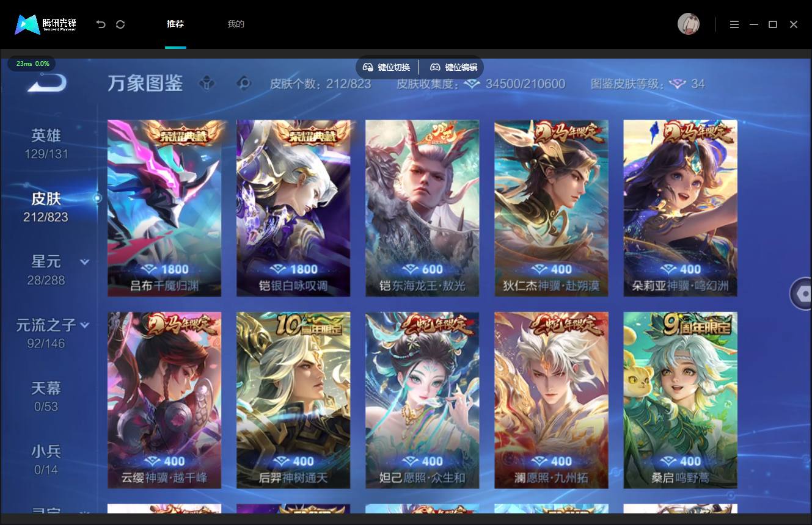This screenshot has height=525, width=812.
Task: Select the 天幕 category in the sidebar
Action: 46,397
